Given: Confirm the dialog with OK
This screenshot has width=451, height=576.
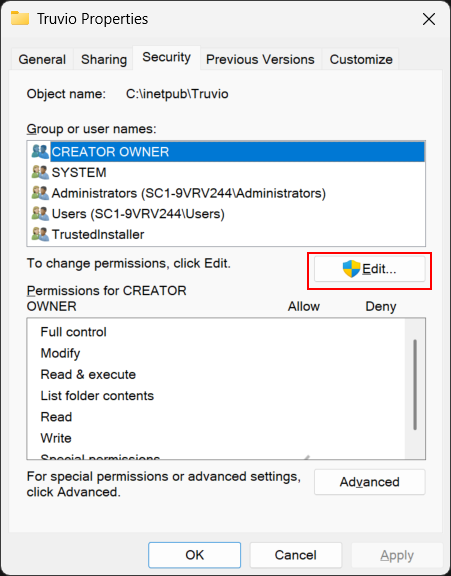Looking at the screenshot, I should pos(195,555).
